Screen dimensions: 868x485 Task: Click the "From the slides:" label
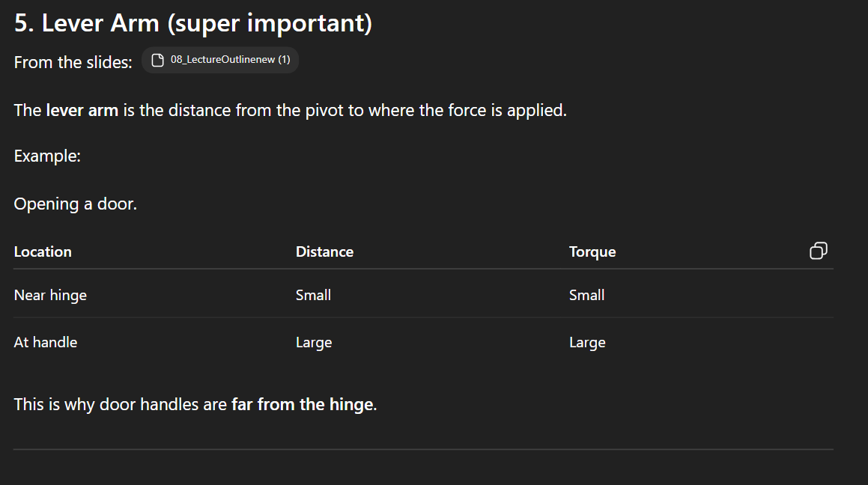(73, 63)
